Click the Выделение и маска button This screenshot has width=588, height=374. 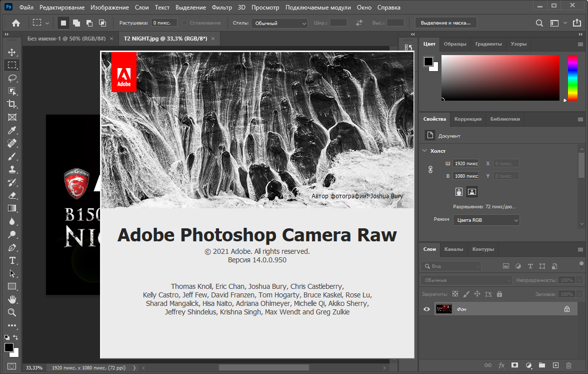point(445,23)
